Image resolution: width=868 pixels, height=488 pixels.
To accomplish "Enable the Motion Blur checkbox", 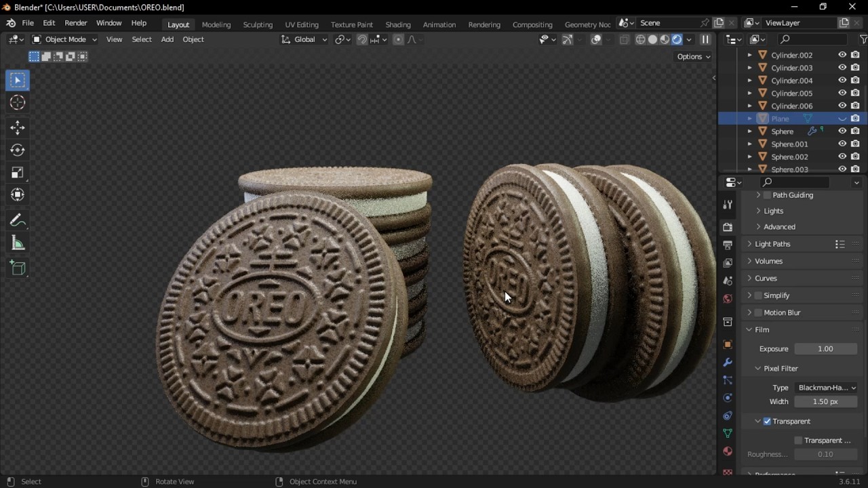I will point(758,312).
